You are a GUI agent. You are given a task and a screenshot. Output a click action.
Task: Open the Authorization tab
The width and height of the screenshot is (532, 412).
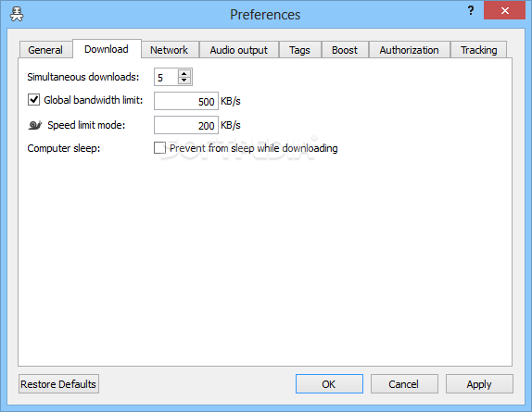(x=409, y=50)
